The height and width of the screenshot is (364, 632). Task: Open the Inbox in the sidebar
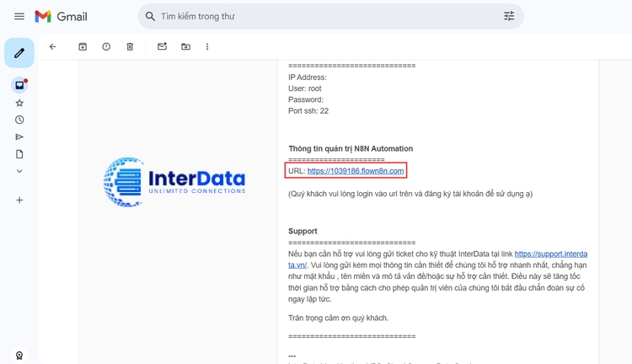19,85
